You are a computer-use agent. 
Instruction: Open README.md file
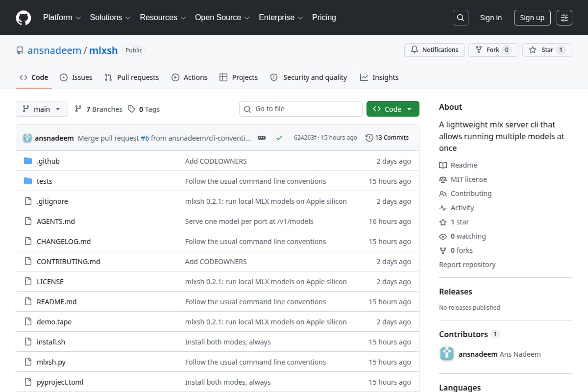(57, 302)
